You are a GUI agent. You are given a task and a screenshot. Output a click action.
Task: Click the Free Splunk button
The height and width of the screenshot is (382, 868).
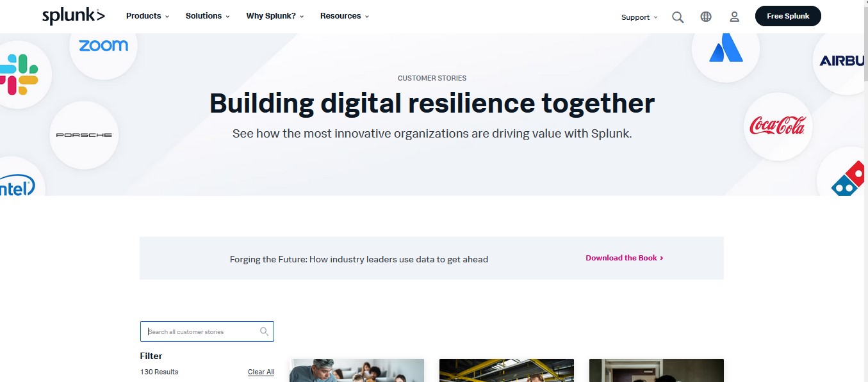pos(788,16)
